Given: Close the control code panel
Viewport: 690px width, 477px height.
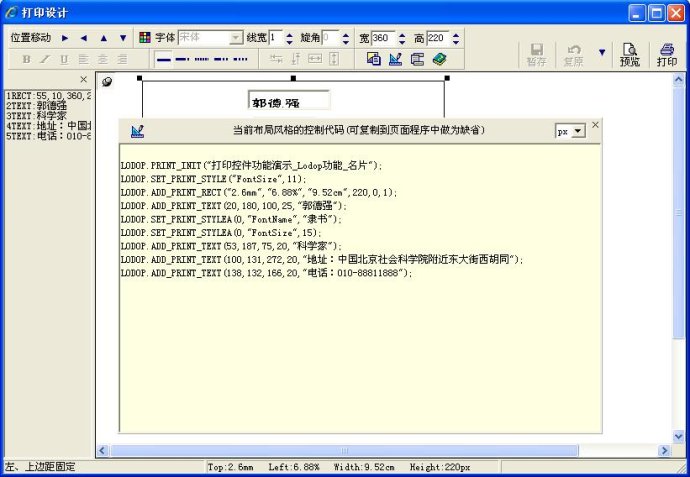Looking at the screenshot, I should pos(595,125).
